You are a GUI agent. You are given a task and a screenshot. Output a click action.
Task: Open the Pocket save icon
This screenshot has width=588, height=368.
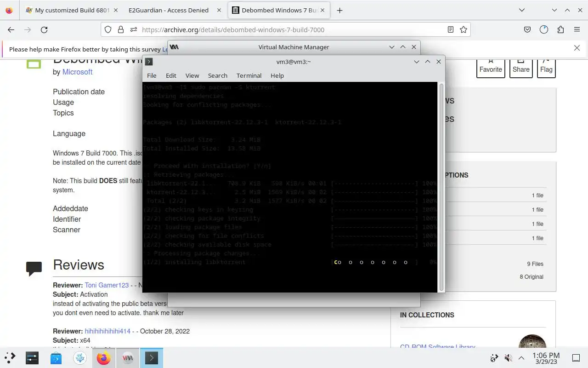[x=527, y=29]
